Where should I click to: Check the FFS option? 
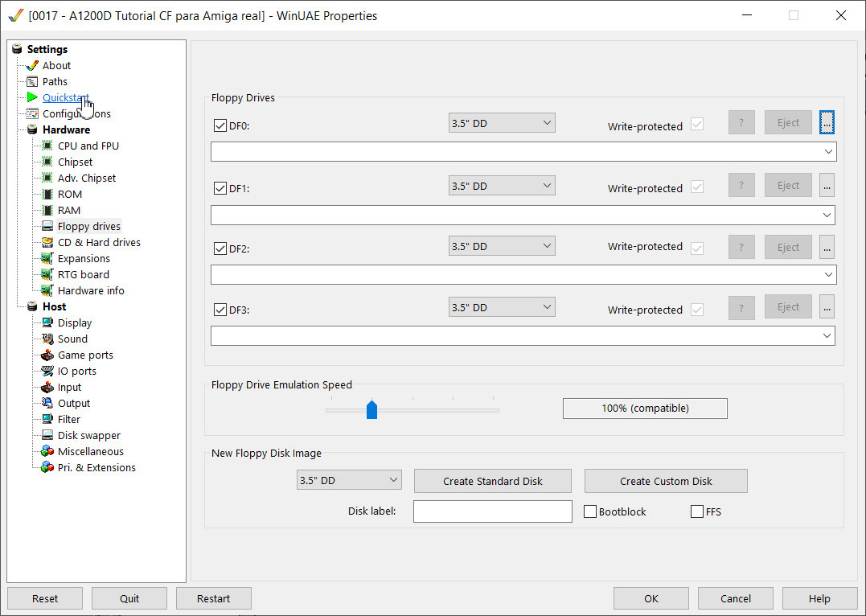coord(697,511)
